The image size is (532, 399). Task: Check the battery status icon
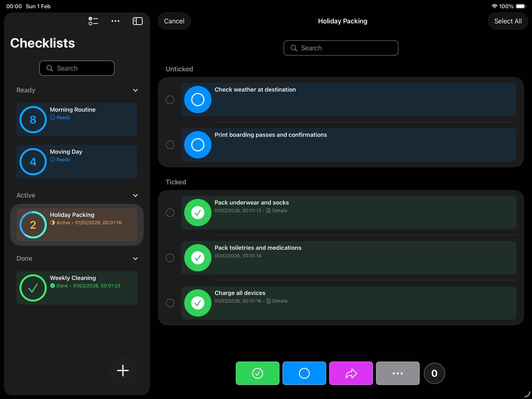[521, 6]
